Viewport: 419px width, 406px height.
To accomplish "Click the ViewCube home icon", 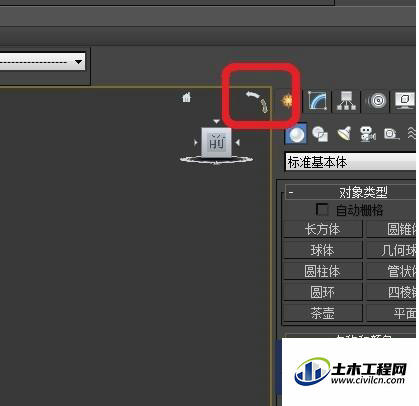I will pos(187,97).
